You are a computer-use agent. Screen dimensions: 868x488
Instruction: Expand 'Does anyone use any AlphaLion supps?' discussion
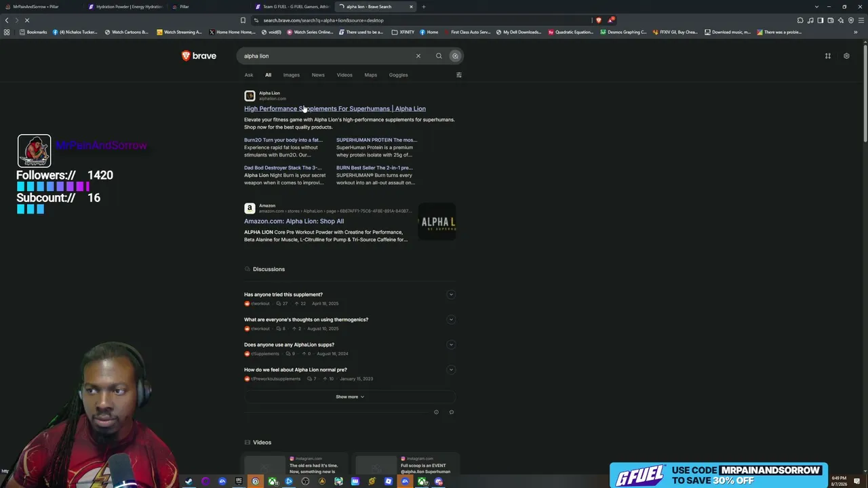451,345
